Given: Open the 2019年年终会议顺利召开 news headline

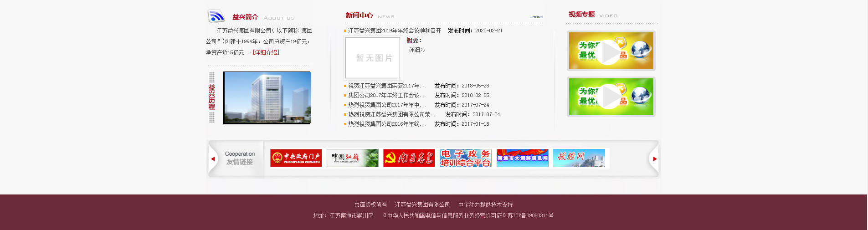Looking at the screenshot, I should coord(395,31).
